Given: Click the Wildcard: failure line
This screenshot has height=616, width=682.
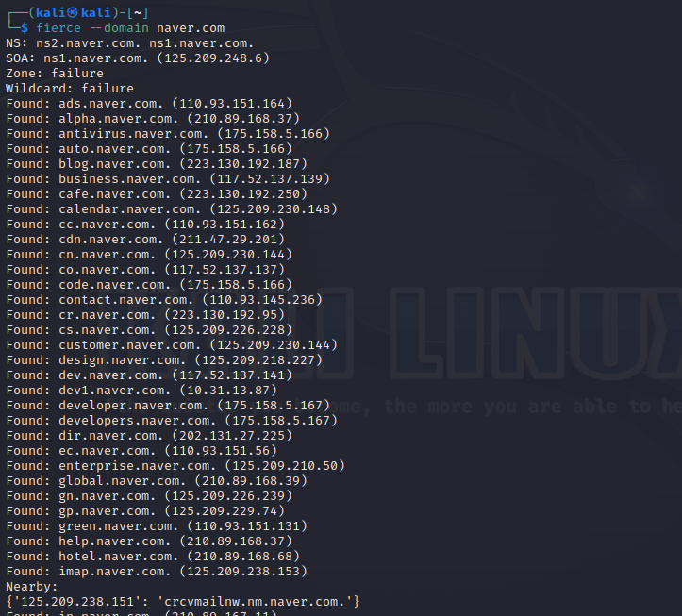Looking at the screenshot, I should [x=70, y=89].
